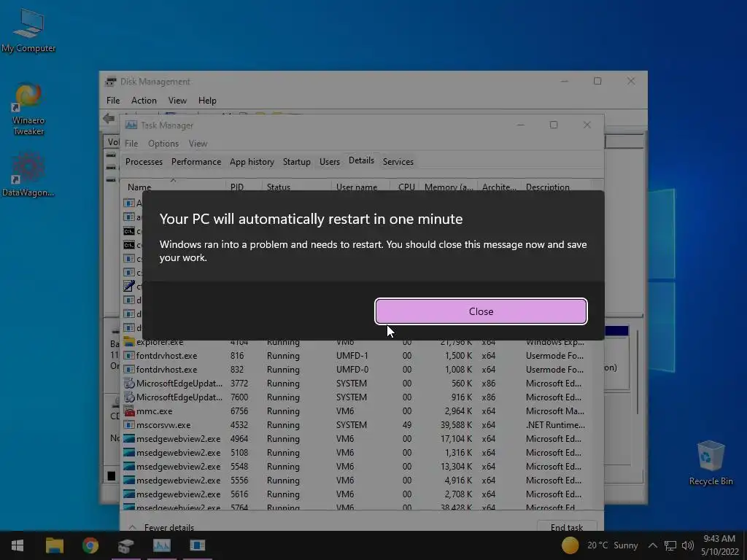The image size is (747, 560).
Task: Sort by the CPU column header
Action: click(x=404, y=187)
